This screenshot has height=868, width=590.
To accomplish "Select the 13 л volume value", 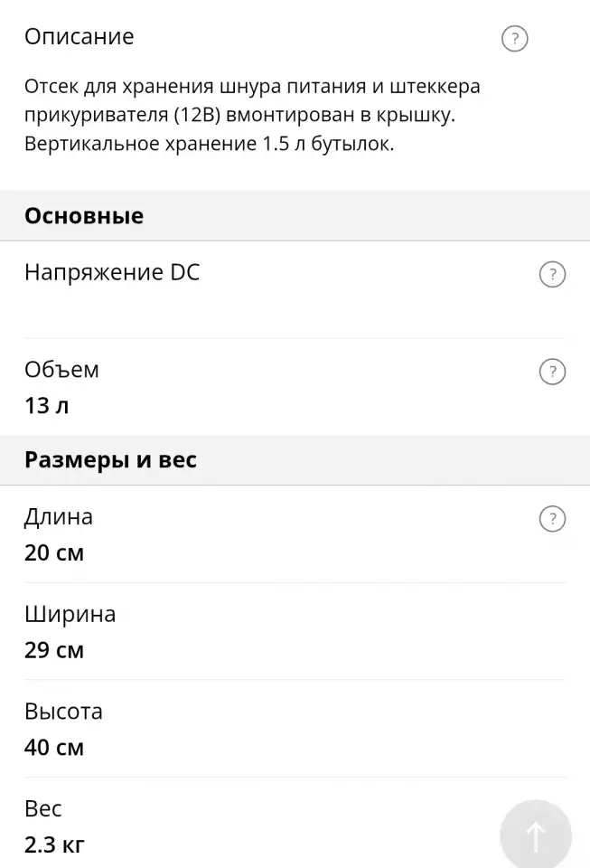I will click(x=46, y=406).
